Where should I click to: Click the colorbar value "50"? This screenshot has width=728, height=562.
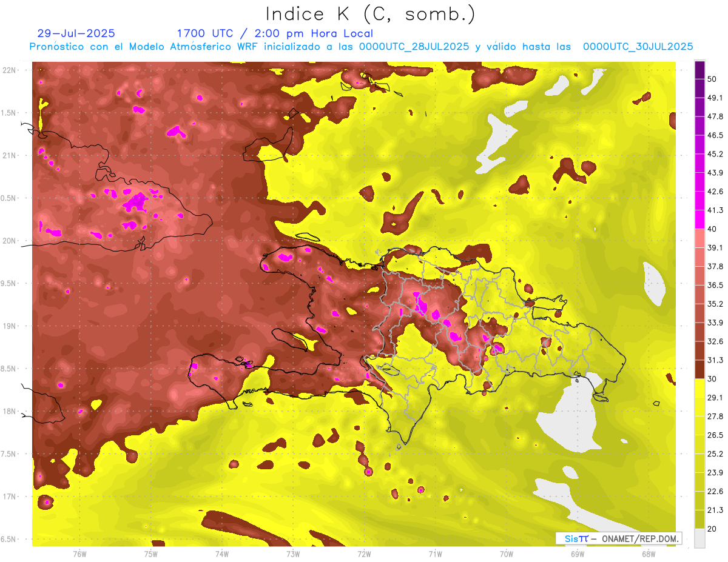713,79
